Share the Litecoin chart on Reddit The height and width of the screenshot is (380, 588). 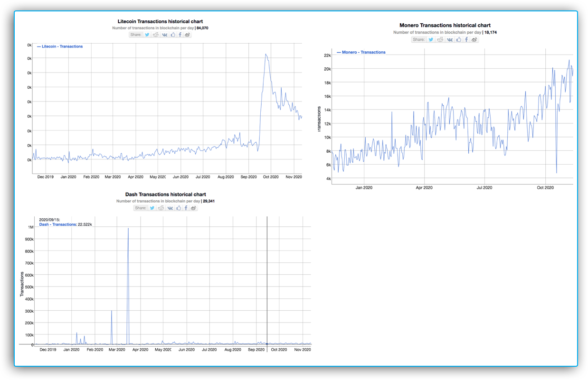tap(156, 35)
